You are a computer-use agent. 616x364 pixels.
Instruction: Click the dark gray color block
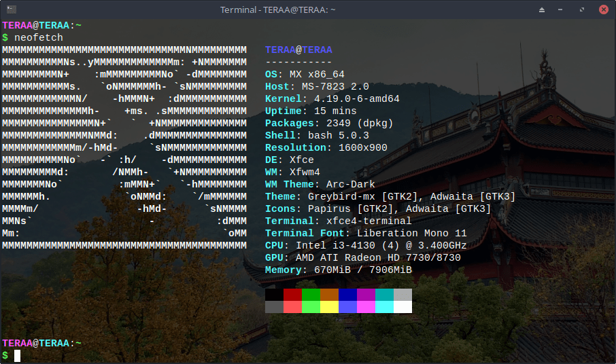pyautogui.click(x=274, y=307)
